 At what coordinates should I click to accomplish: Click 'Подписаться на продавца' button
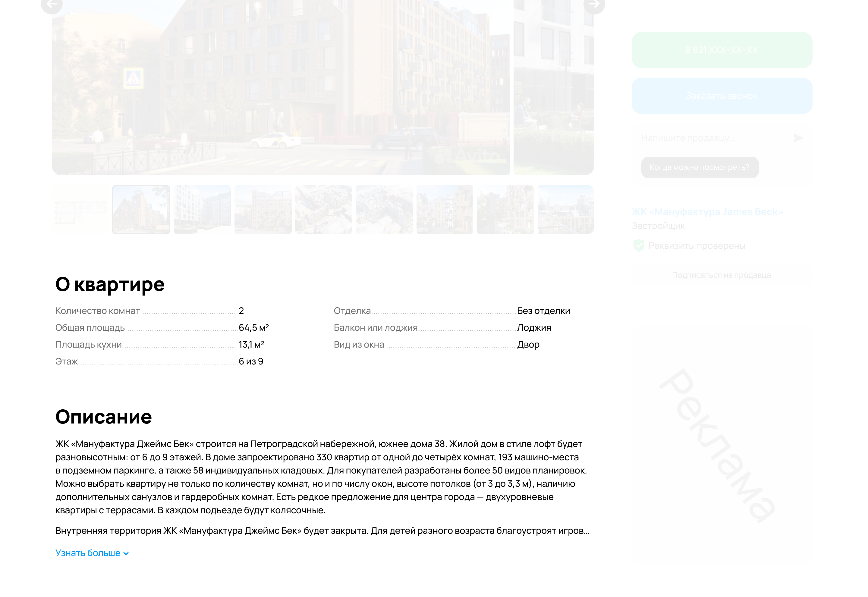pos(721,275)
